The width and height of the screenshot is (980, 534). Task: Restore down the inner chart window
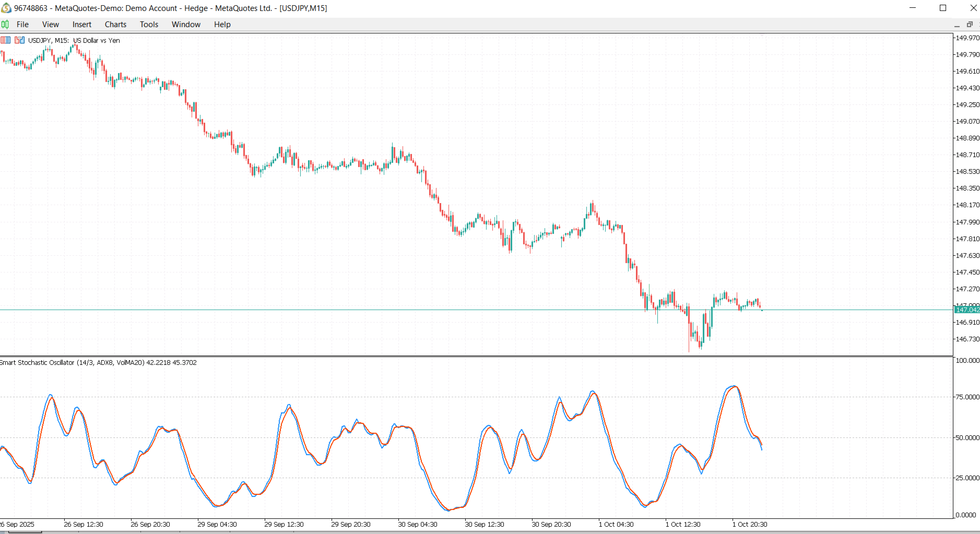tap(970, 25)
